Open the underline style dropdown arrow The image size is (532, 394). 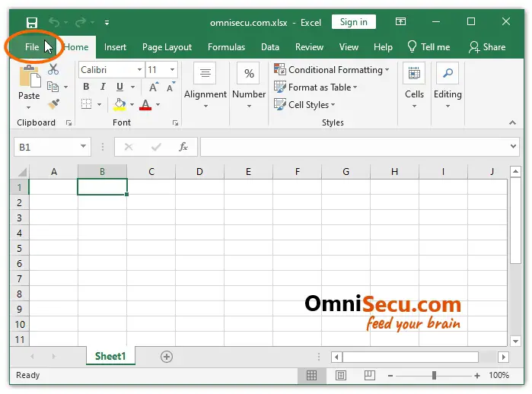[x=133, y=87]
